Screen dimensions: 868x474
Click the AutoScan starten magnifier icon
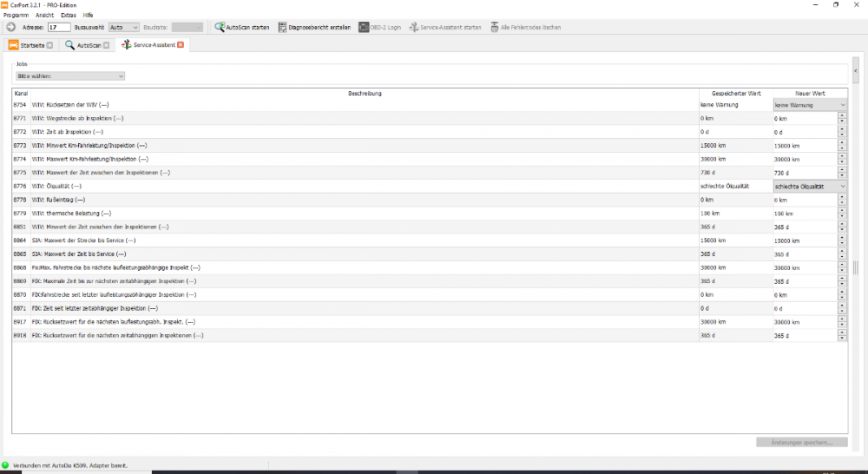click(x=220, y=27)
